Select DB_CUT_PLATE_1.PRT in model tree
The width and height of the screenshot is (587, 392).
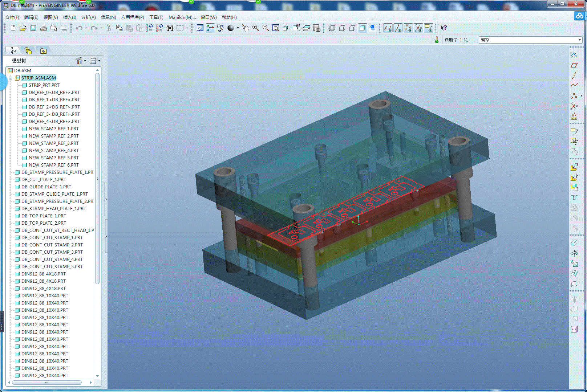coord(44,179)
